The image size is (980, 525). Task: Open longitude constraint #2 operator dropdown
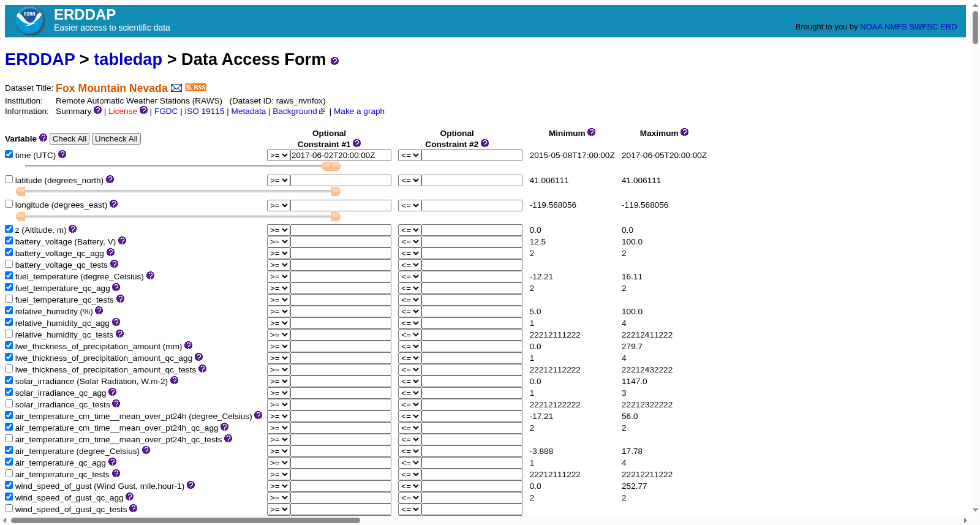410,206
